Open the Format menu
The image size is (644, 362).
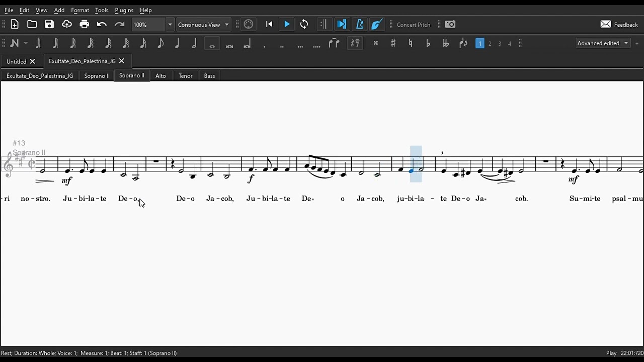[x=80, y=10]
